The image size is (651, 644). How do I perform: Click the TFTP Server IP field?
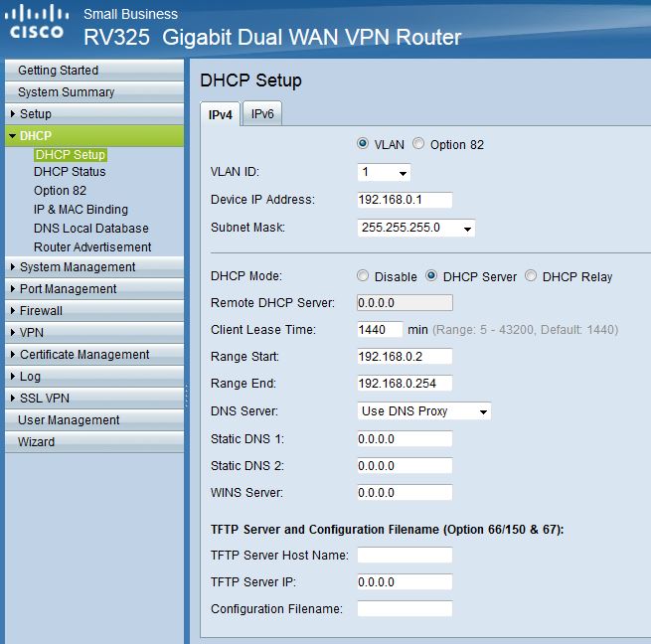click(x=405, y=582)
